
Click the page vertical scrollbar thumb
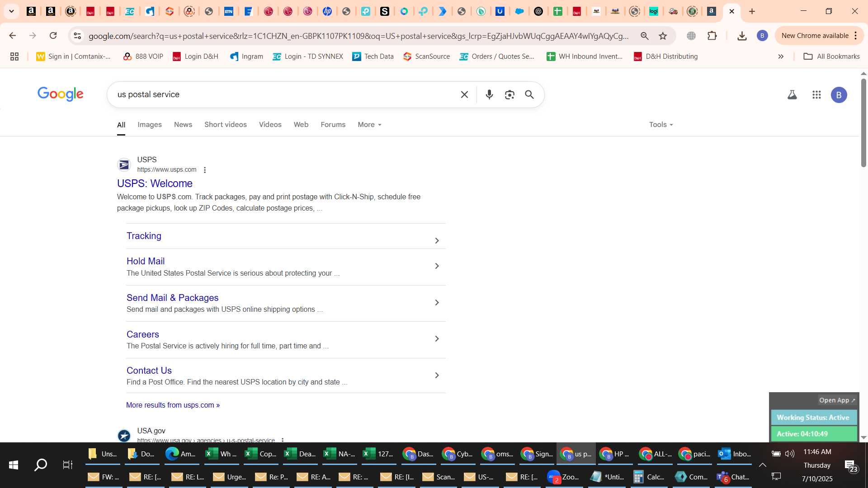click(x=863, y=123)
